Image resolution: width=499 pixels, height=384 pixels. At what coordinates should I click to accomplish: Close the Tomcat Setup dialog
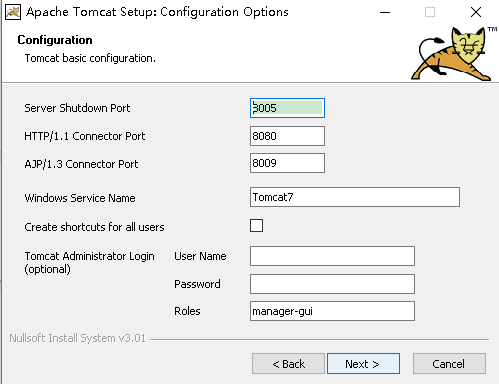(x=476, y=12)
